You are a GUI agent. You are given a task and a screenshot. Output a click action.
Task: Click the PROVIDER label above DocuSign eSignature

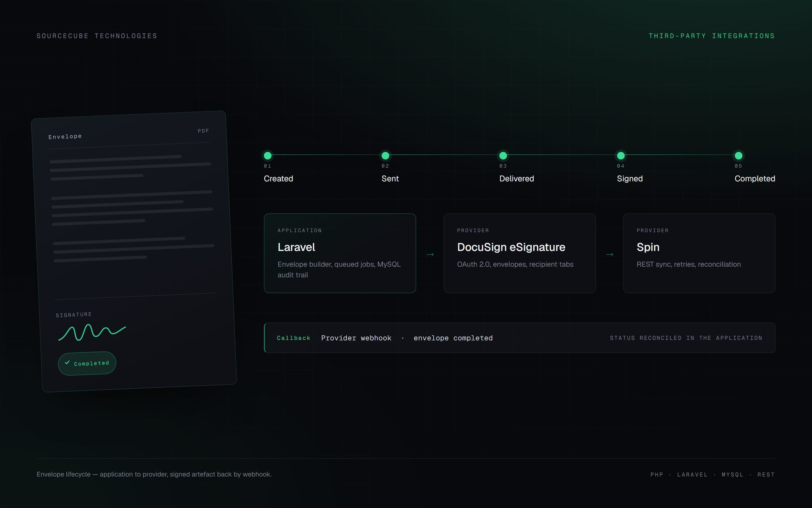(473, 230)
